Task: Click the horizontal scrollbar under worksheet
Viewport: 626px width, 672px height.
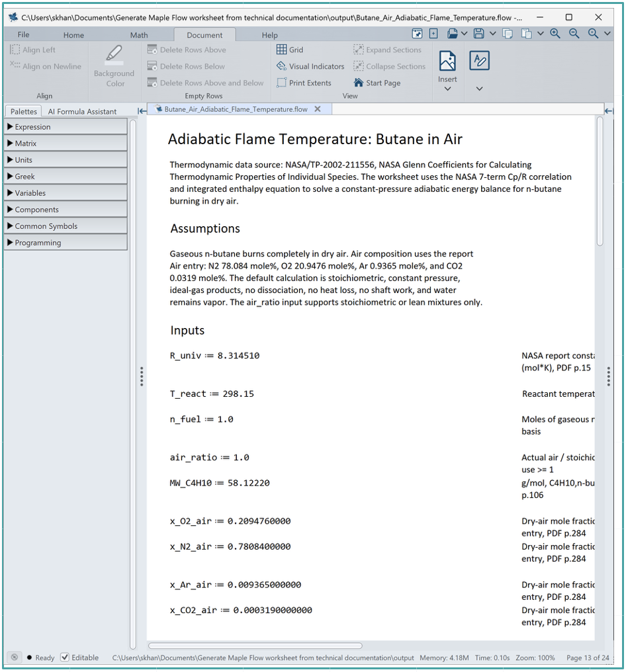Action: point(255,646)
